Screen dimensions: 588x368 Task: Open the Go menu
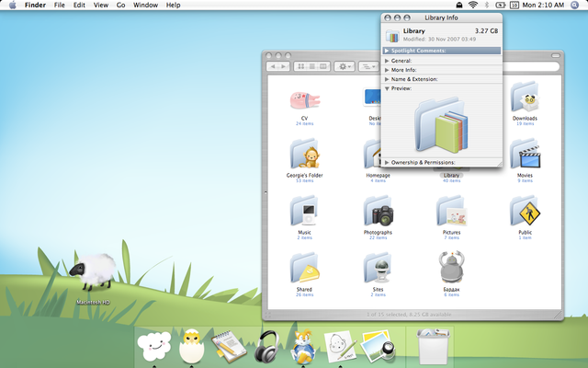click(x=121, y=6)
